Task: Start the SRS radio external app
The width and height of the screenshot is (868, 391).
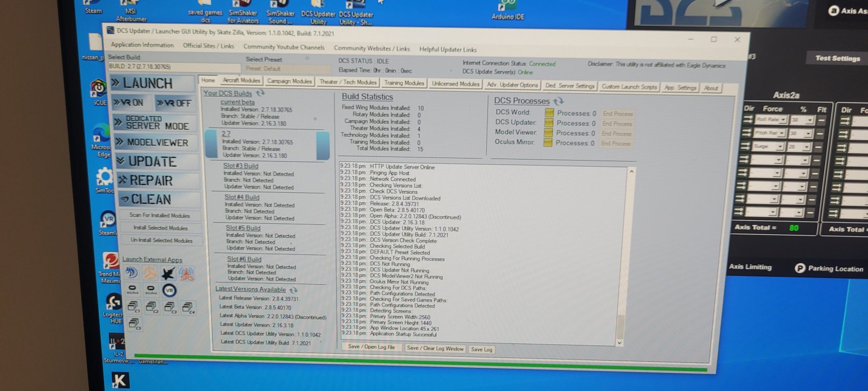Action: [187, 274]
